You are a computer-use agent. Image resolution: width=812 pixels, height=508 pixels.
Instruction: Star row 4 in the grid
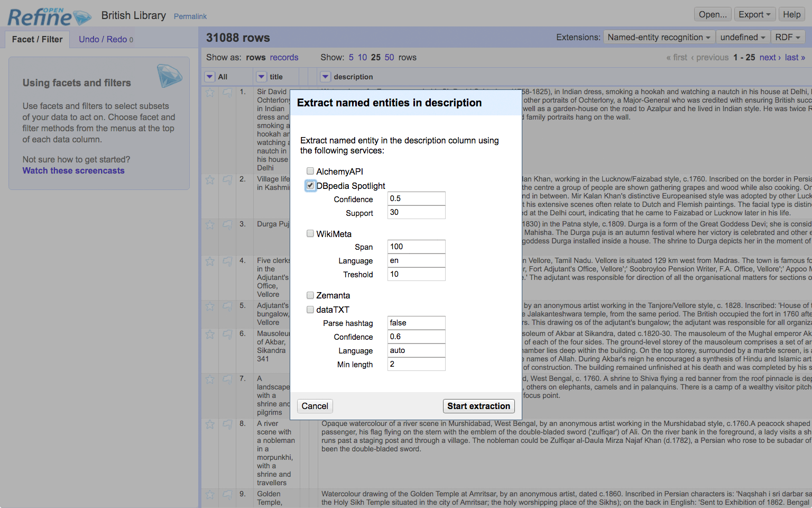(x=210, y=261)
